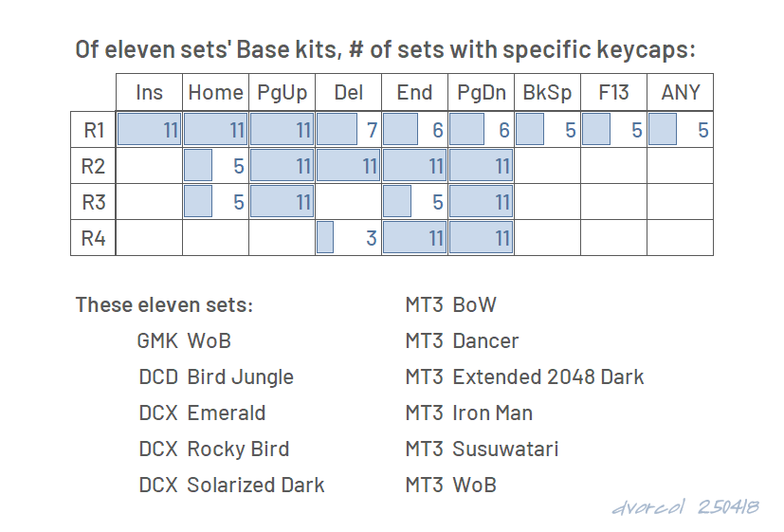Click the dvorcol 250418 signature
The width and height of the screenshot is (784, 532).
point(685,507)
